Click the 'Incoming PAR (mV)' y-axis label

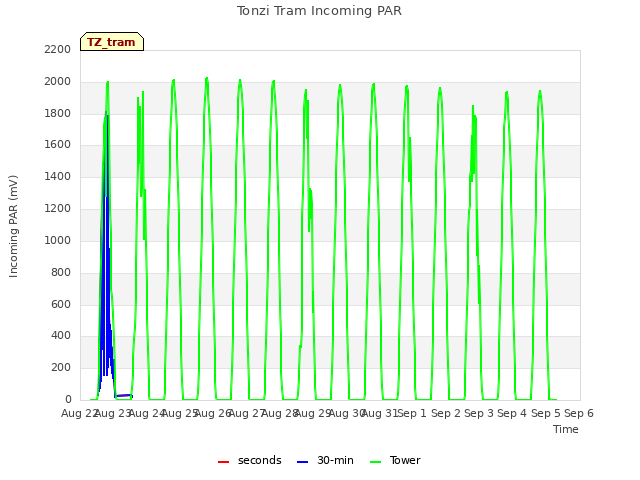pyautogui.click(x=13, y=226)
